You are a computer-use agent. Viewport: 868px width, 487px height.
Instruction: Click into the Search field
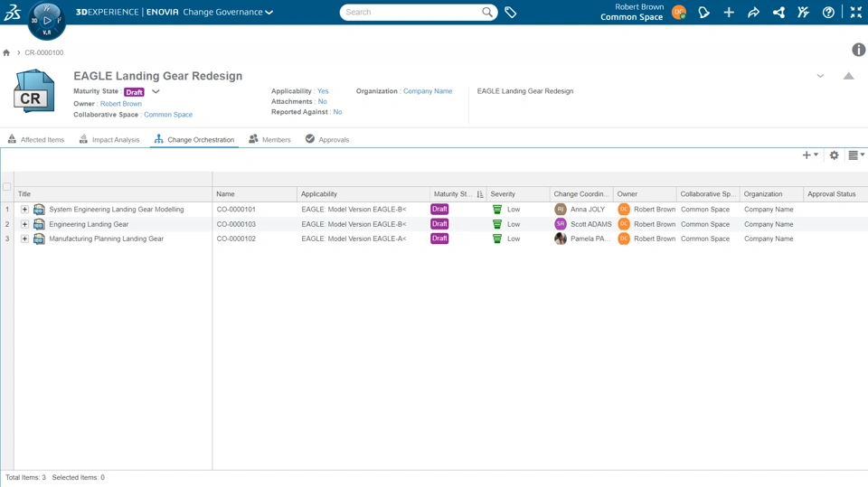coord(410,12)
